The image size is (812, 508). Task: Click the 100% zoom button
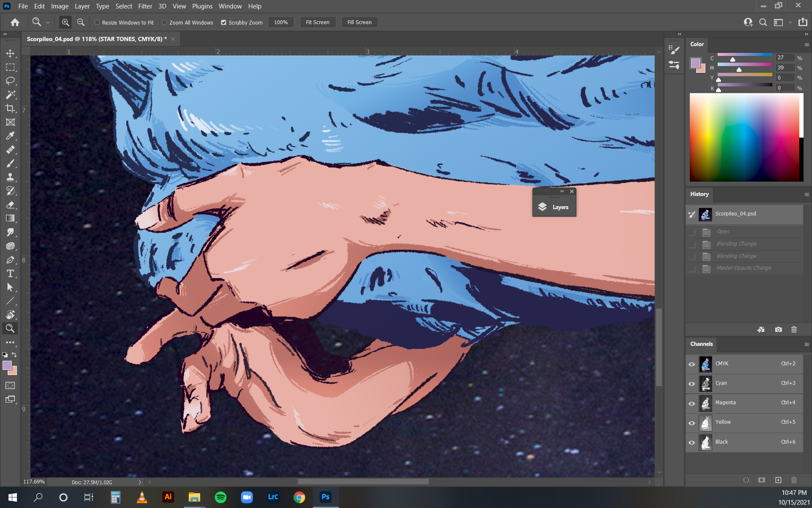click(281, 22)
